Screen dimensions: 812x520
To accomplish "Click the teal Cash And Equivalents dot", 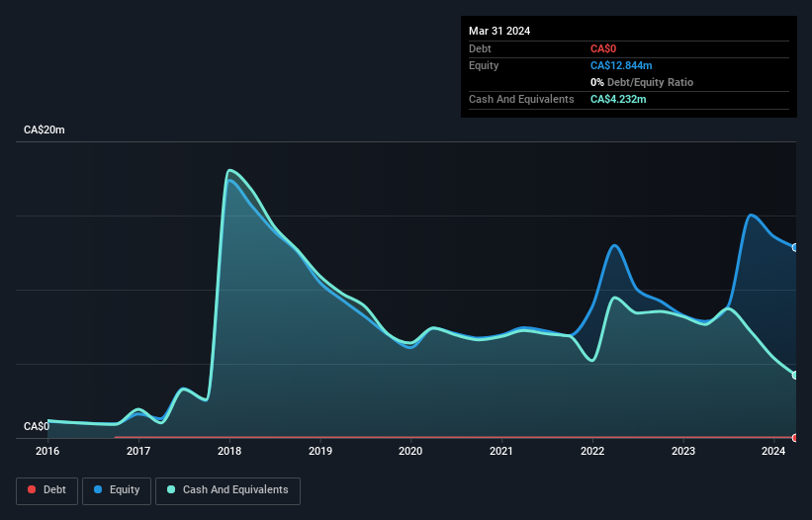I will pyautogui.click(x=171, y=489).
